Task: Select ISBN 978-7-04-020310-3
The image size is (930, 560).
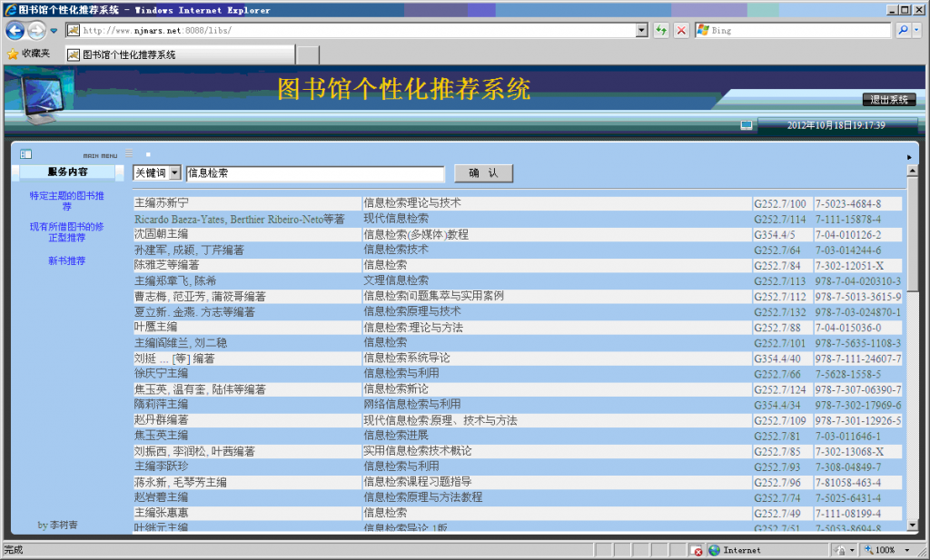Action: coord(857,280)
